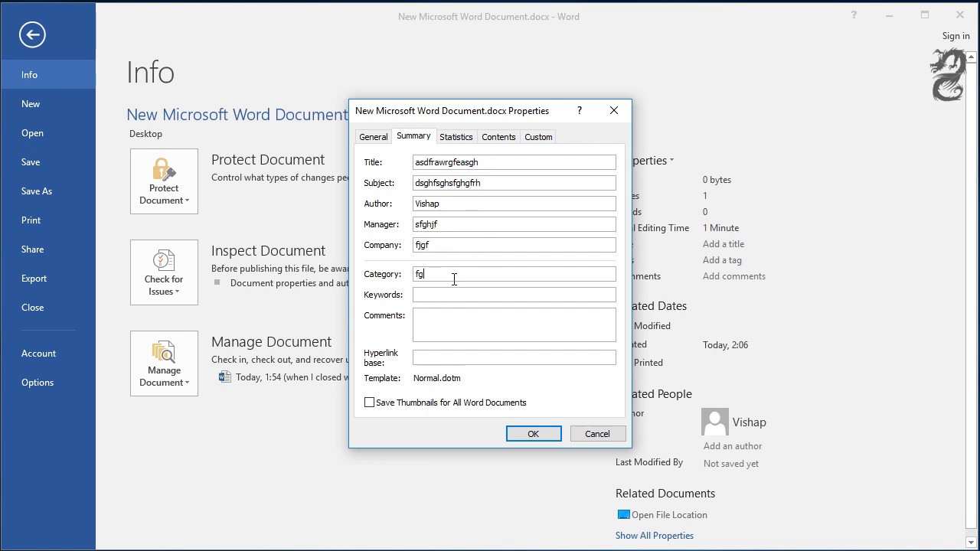Viewport: 980px width, 551px height.
Task: Click Add a tag property
Action: coord(722,260)
